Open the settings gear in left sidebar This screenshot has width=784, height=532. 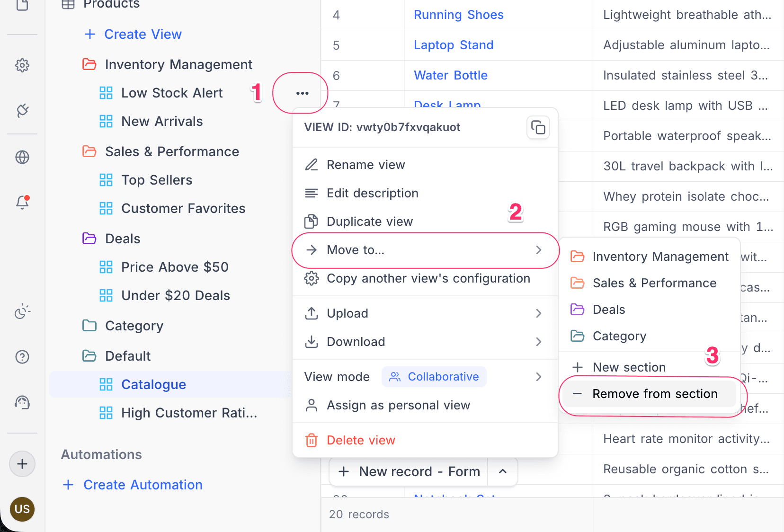coord(22,65)
